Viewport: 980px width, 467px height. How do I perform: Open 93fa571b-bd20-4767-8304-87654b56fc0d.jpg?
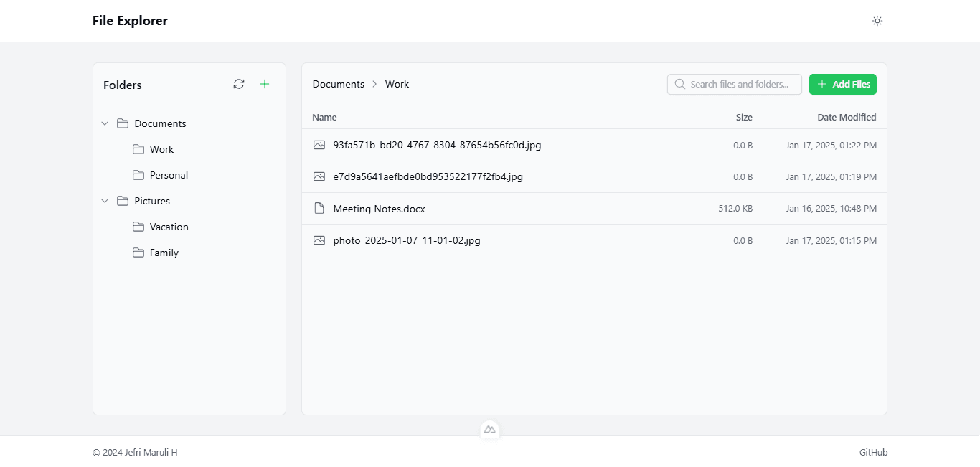click(x=437, y=145)
